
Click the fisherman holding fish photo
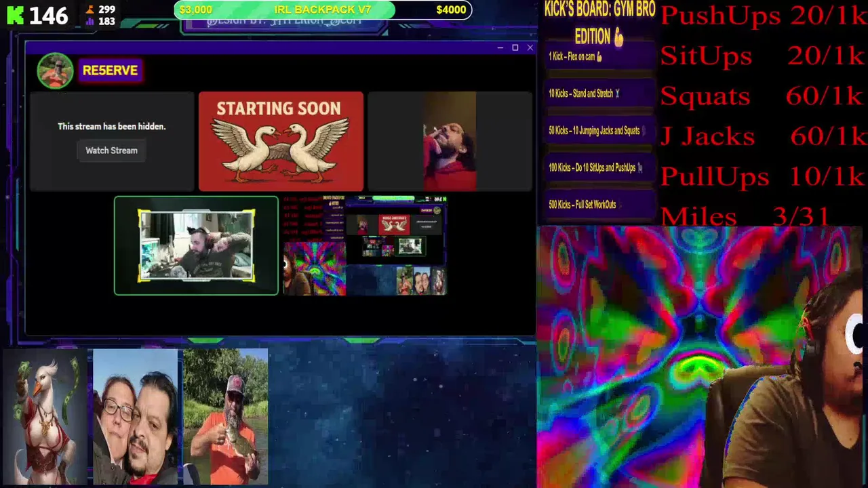(x=226, y=417)
